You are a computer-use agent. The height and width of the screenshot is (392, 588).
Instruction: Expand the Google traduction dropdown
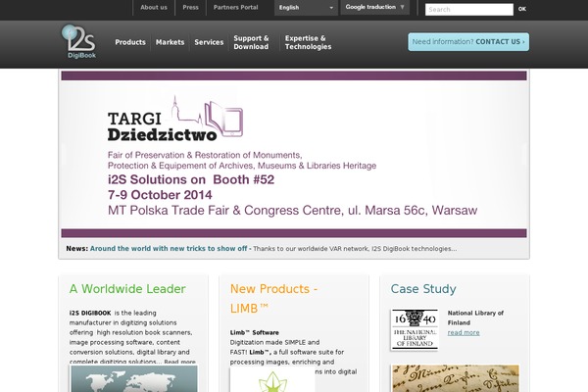coord(374,7)
